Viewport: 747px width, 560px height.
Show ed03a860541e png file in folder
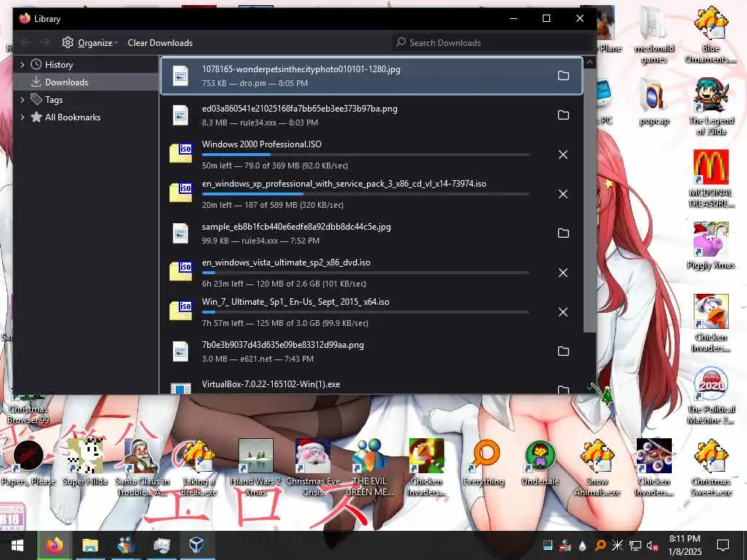tap(563, 115)
